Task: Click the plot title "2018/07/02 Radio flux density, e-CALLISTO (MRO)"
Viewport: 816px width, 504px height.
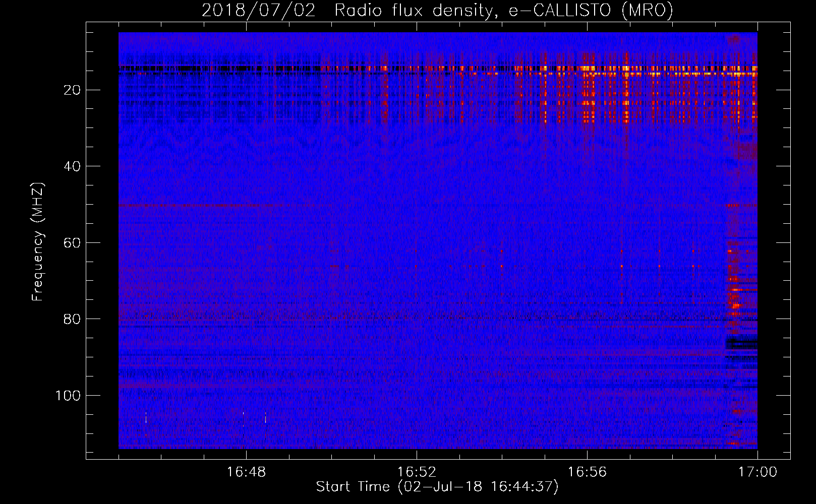Action: tap(437, 10)
